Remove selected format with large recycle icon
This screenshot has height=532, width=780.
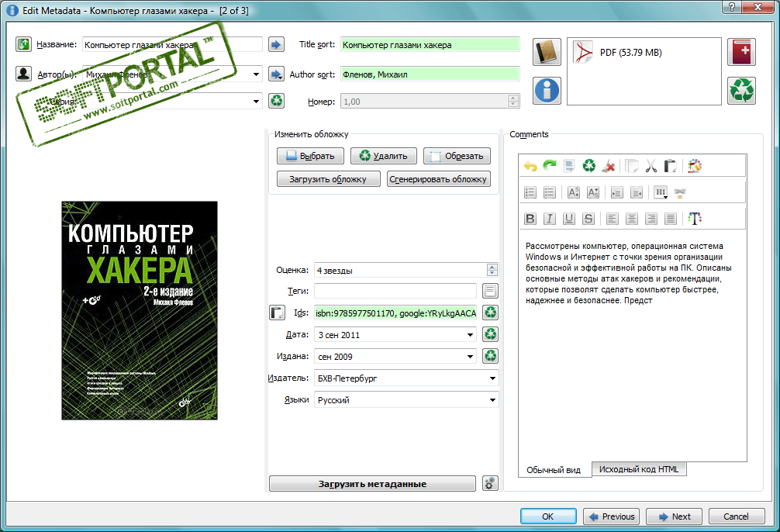(x=741, y=91)
